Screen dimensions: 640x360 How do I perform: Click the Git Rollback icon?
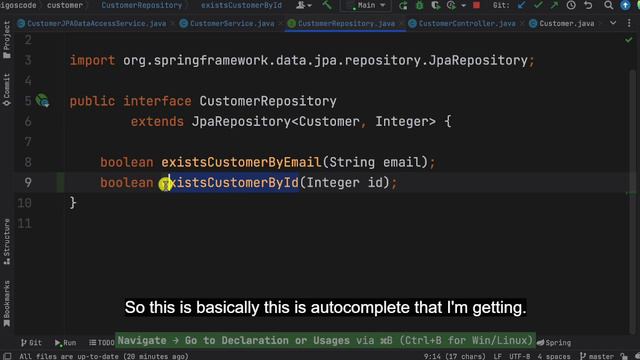pyautogui.click(x=588, y=5)
